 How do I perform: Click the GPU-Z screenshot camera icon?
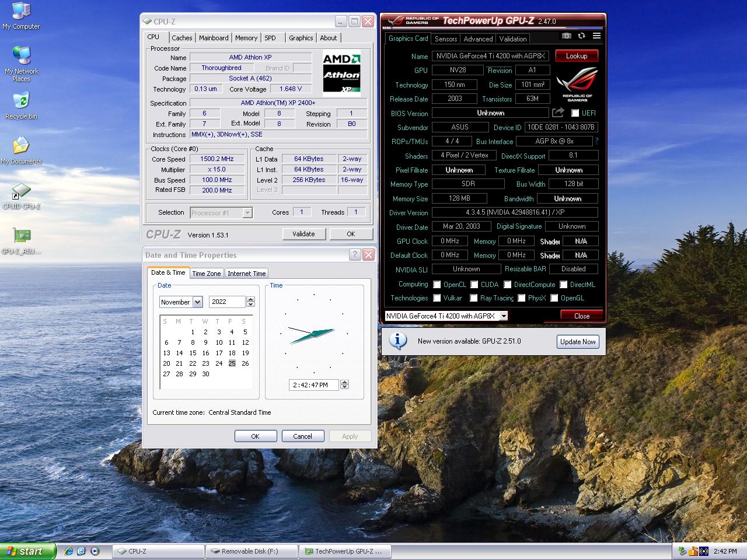click(566, 36)
